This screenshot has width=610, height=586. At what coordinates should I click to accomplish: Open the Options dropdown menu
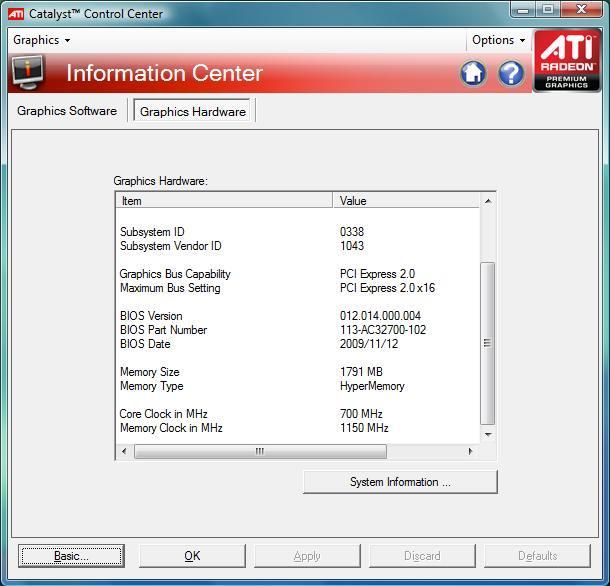pyautogui.click(x=498, y=40)
